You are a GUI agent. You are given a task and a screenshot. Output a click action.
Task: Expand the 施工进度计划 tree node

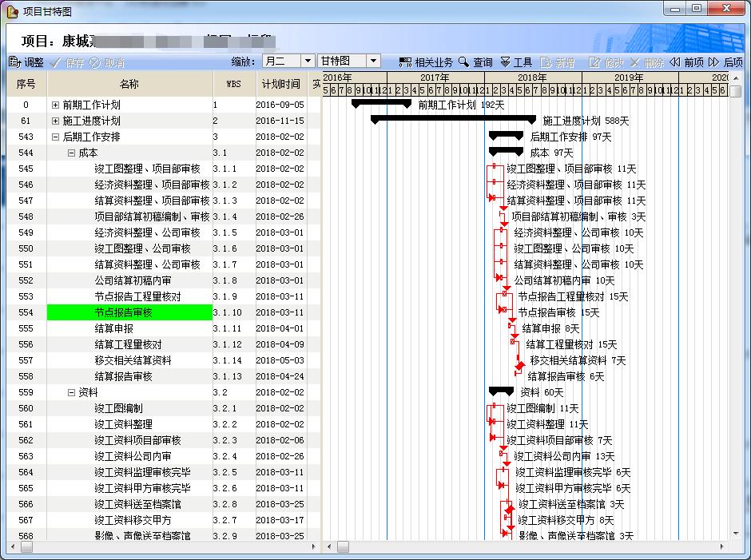[x=55, y=121]
